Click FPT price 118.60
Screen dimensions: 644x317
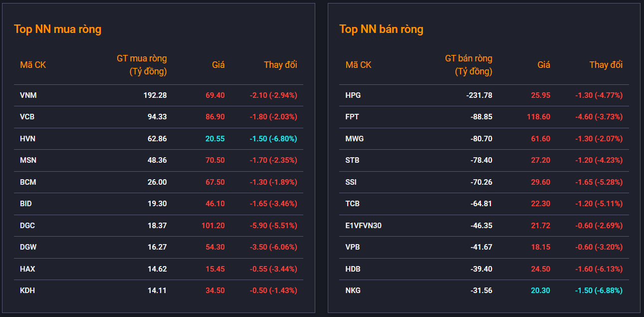point(539,117)
